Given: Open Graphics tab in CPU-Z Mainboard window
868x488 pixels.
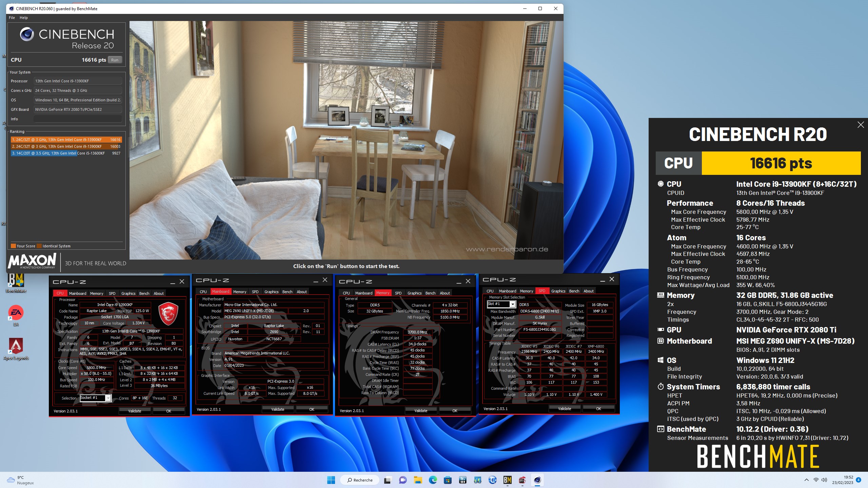Looking at the screenshot, I should pos(272,292).
